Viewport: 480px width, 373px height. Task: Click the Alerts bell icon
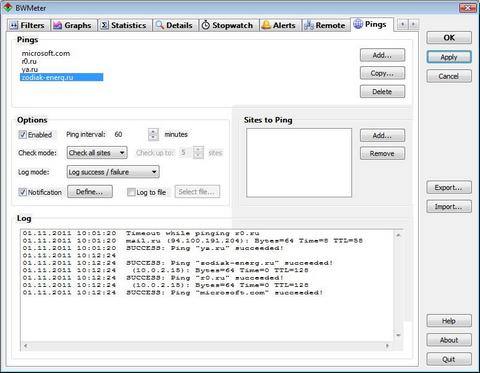coord(266,25)
